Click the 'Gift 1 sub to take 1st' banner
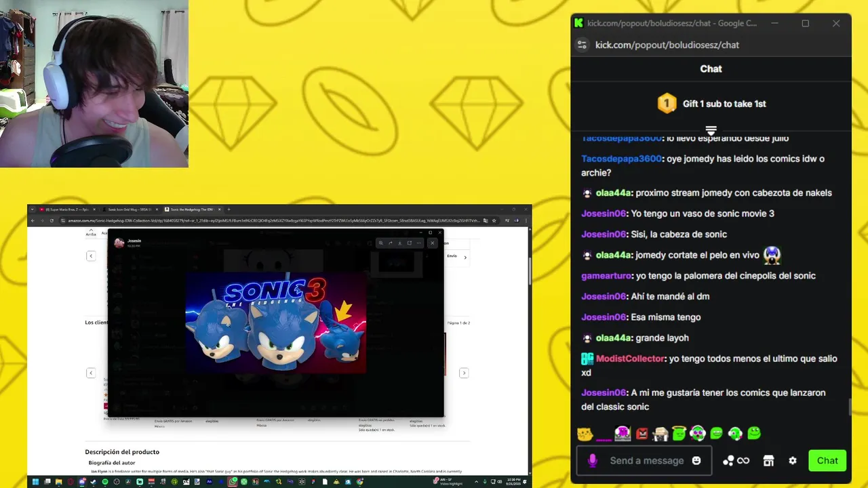868x488 pixels. coord(711,104)
